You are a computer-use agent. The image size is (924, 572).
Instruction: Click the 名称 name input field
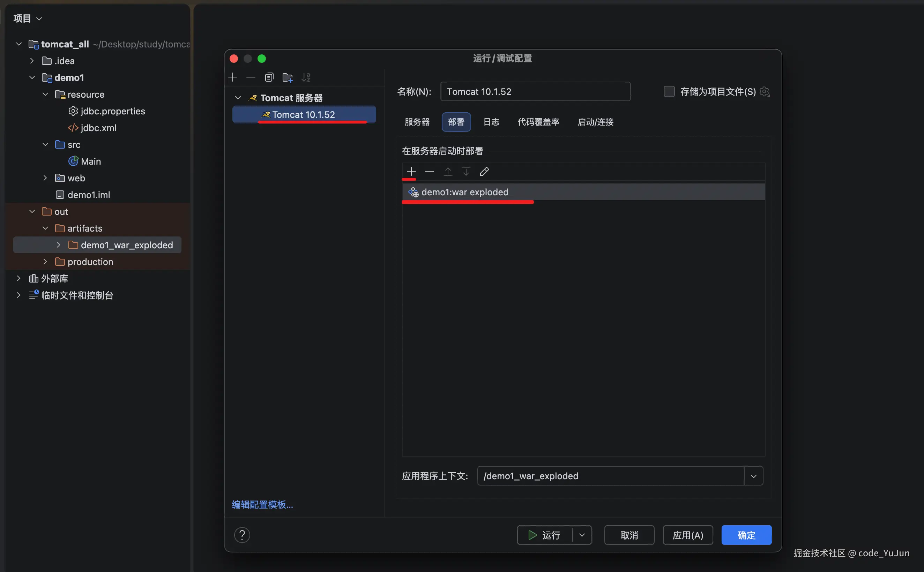[x=535, y=91]
